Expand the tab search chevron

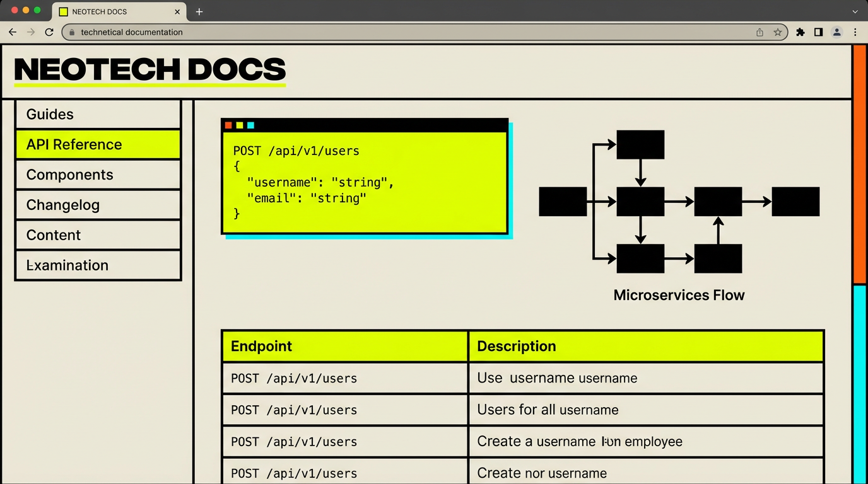pyautogui.click(x=855, y=11)
